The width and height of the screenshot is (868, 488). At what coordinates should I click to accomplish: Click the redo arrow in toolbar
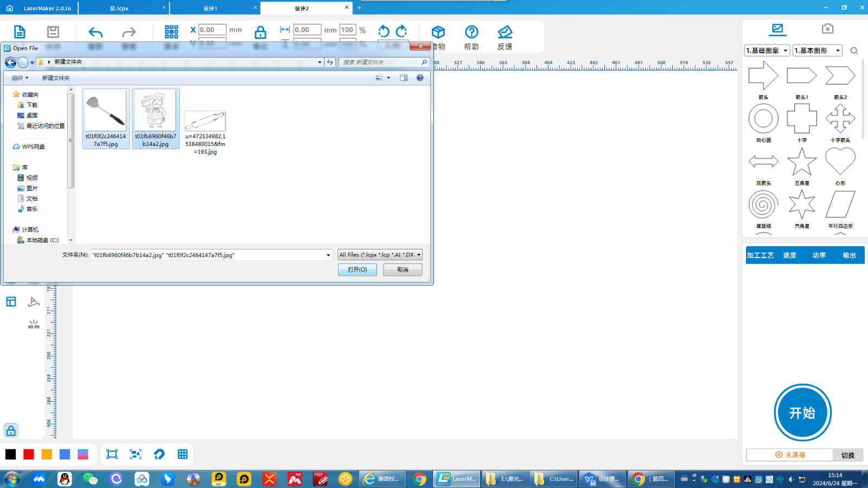point(129,33)
